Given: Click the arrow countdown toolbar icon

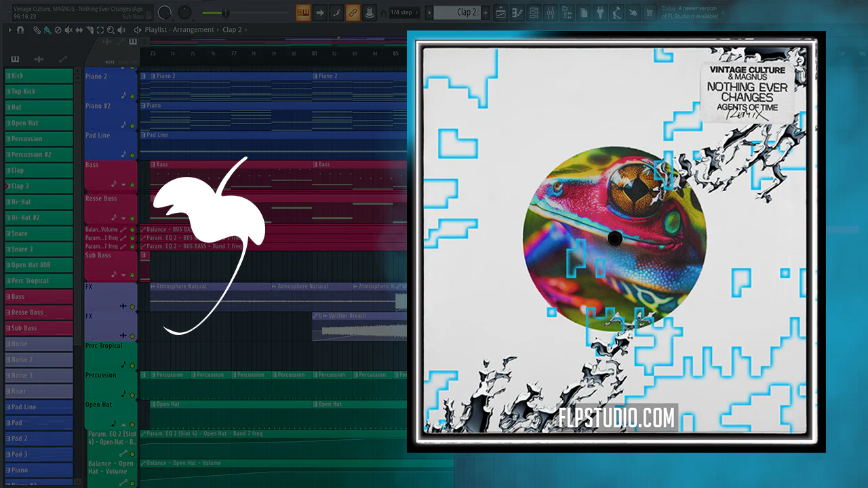Looking at the screenshot, I should 319,12.
